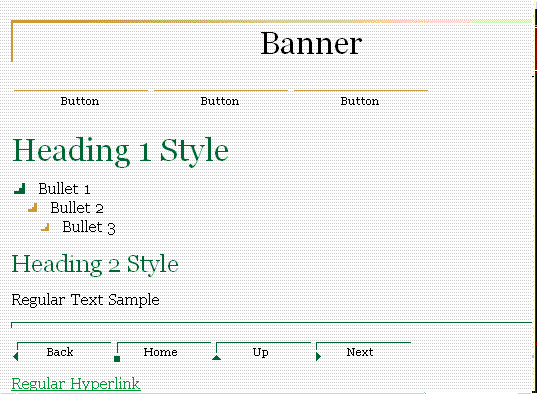Advance with the Next navigation button
The height and width of the screenshot is (394, 537).
[x=362, y=352]
